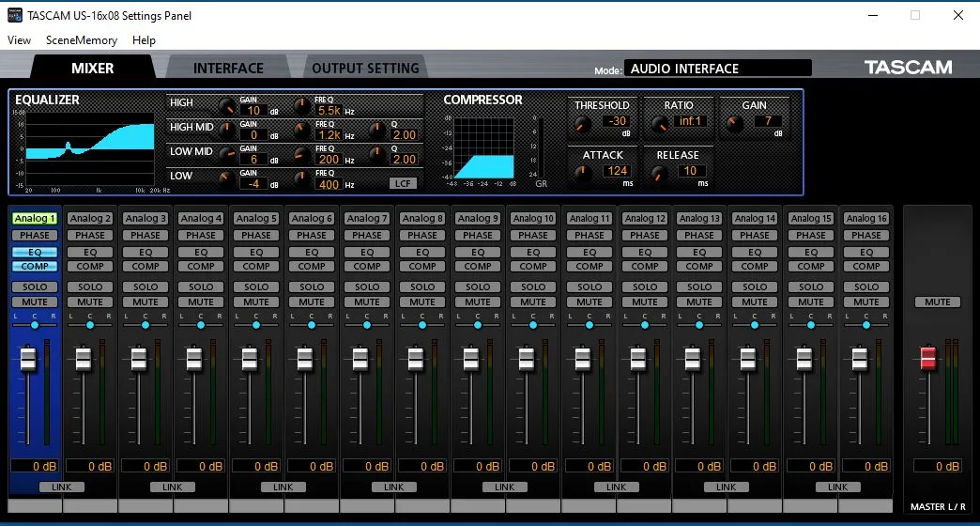Click LINK between Analog 1 and 2
Image resolution: width=980 pixels, height=526 pixels.
(x=62, y=487)
